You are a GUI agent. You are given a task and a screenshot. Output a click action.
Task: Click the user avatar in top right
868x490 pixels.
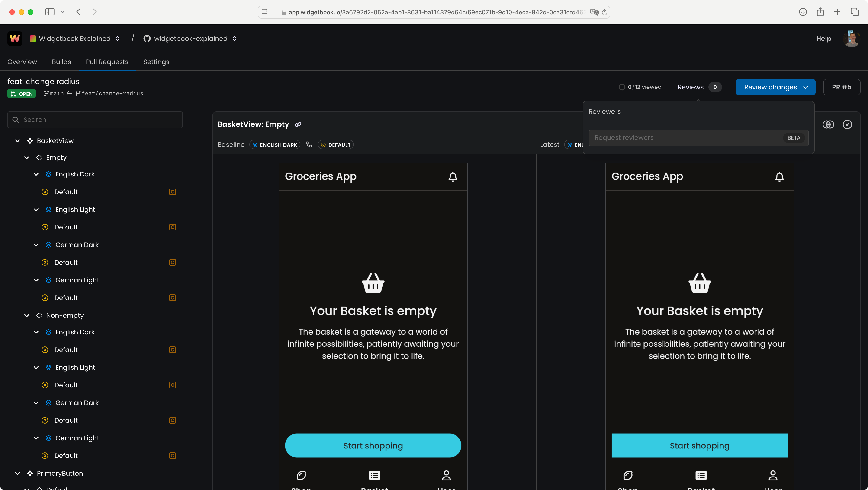coord(851,39)
